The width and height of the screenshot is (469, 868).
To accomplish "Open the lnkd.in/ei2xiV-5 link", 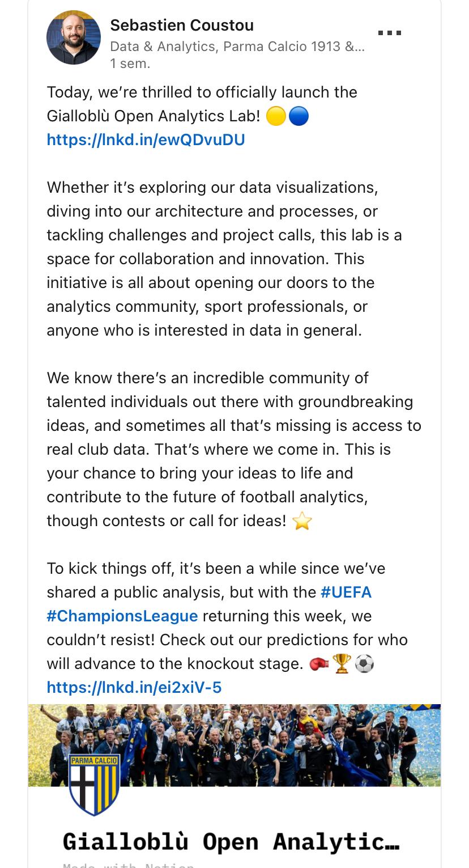I will click(x=134, y=687).
